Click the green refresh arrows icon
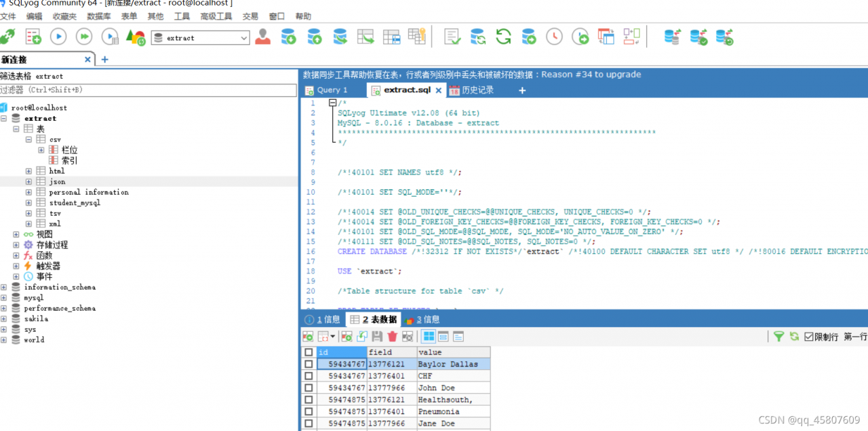The width and height of the screenshot is (868, 431). [503, 37]
